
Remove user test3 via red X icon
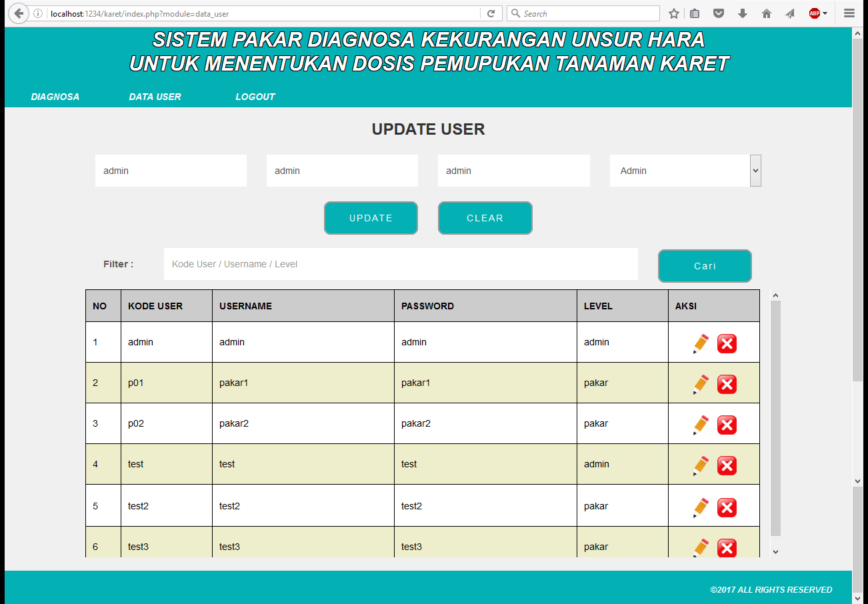727,548
